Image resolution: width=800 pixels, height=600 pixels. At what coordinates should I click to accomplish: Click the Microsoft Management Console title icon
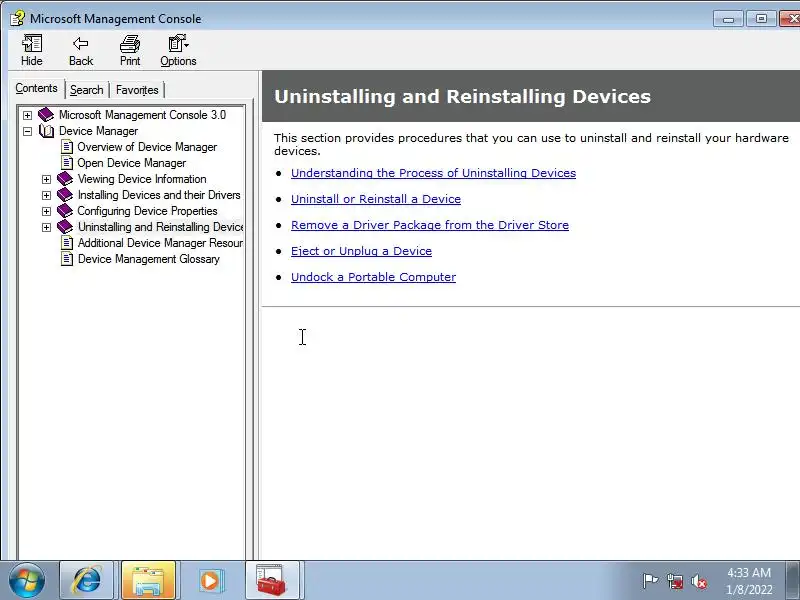17,19
